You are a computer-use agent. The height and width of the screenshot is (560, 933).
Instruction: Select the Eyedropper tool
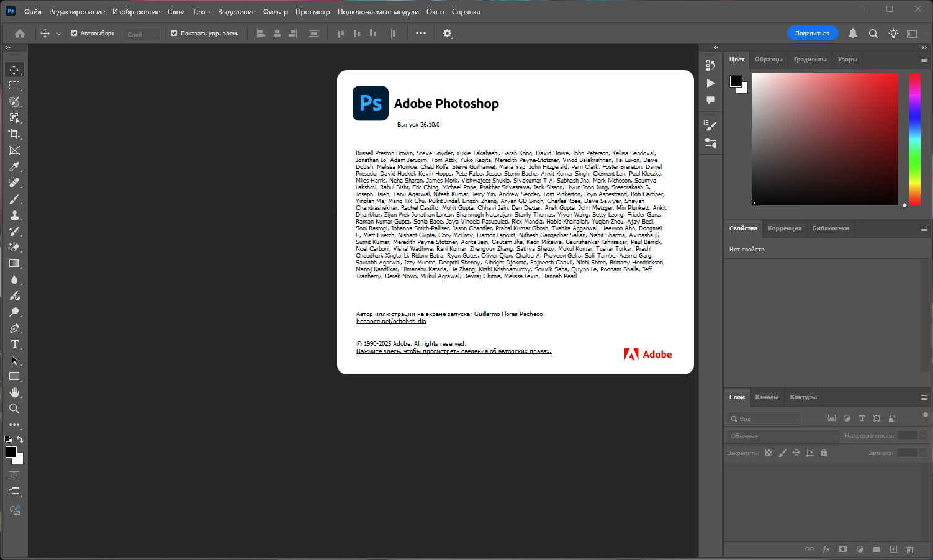(x=14, y=166)
